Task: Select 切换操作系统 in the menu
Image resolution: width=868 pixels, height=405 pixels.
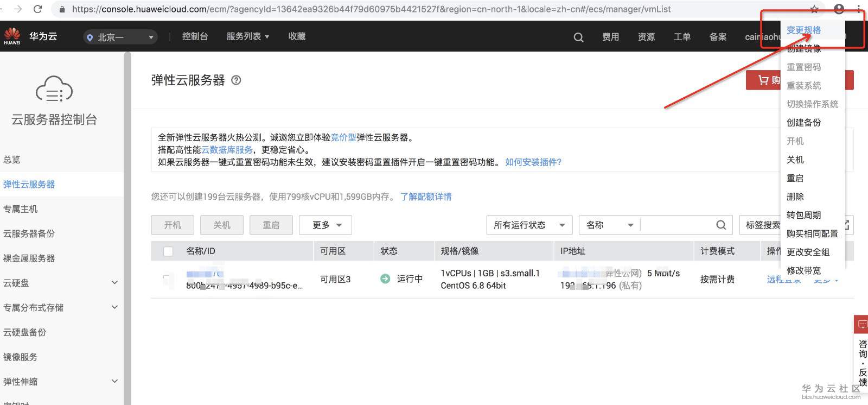Action: pyautogui.click(x=812, y=104)
